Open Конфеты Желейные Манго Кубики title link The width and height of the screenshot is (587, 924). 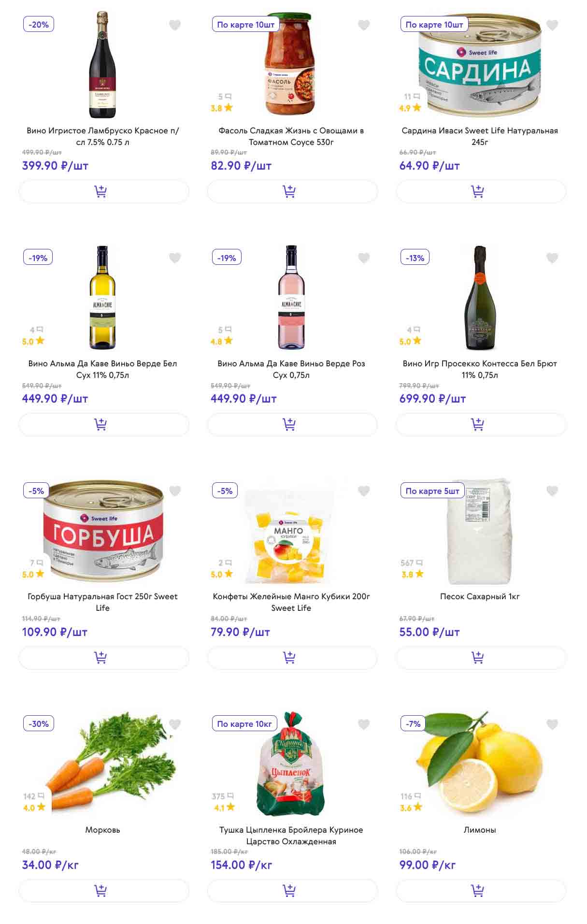pyautogui.click(x=291, y=602)
